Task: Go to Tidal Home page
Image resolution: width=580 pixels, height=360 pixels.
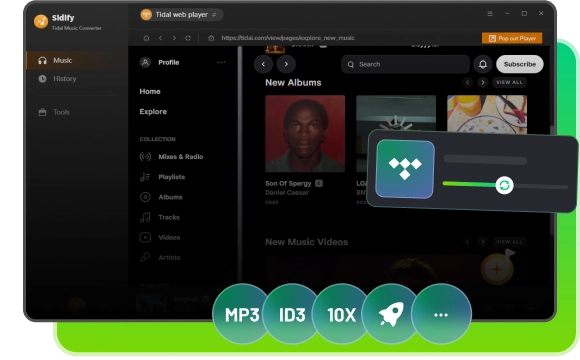Action: (150, 91)
